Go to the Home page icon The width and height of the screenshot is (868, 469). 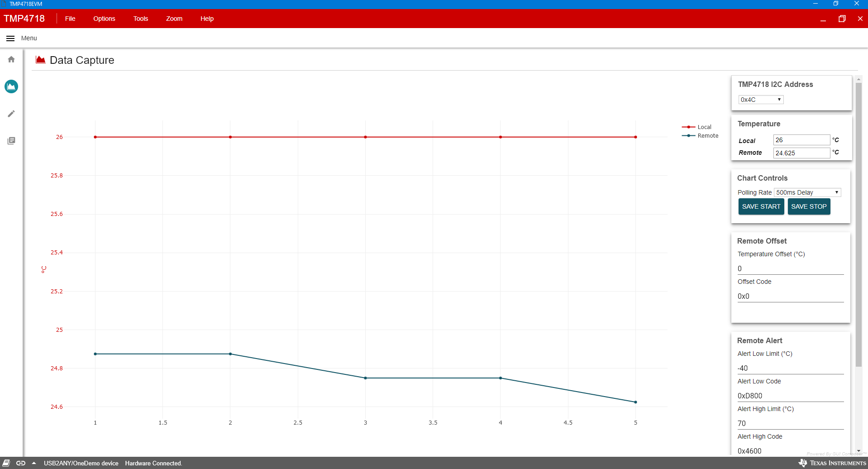tap(11, 59)
